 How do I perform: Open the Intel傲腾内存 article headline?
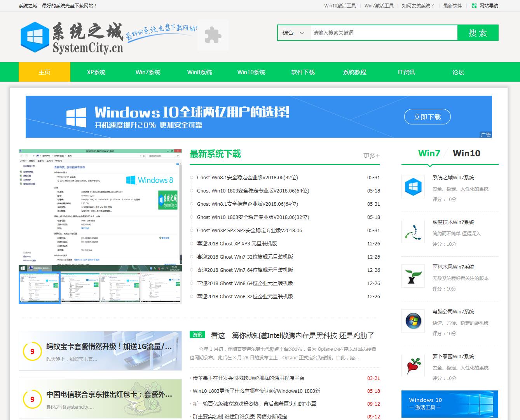coord(292,335)
